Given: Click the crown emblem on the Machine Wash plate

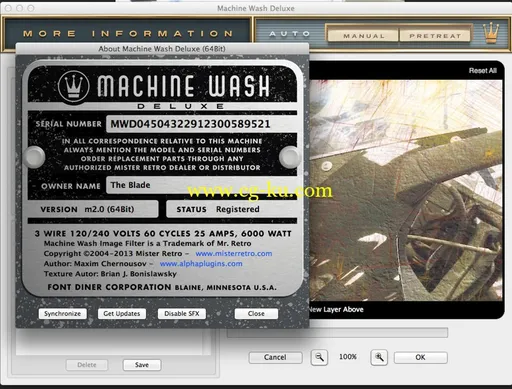Looking at the screenshot, I should [x=73, y=86].
